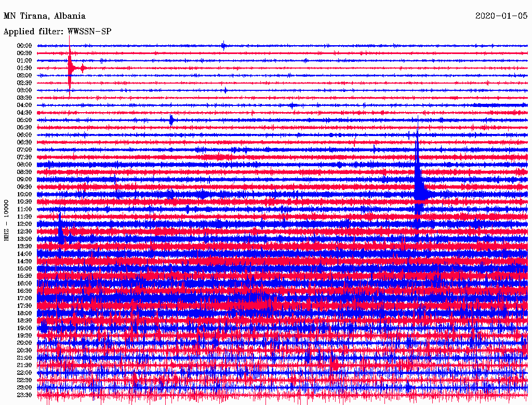Select the 10:00 time label
The height and width of the screenshot is (405, 532).
pos(24,194)
